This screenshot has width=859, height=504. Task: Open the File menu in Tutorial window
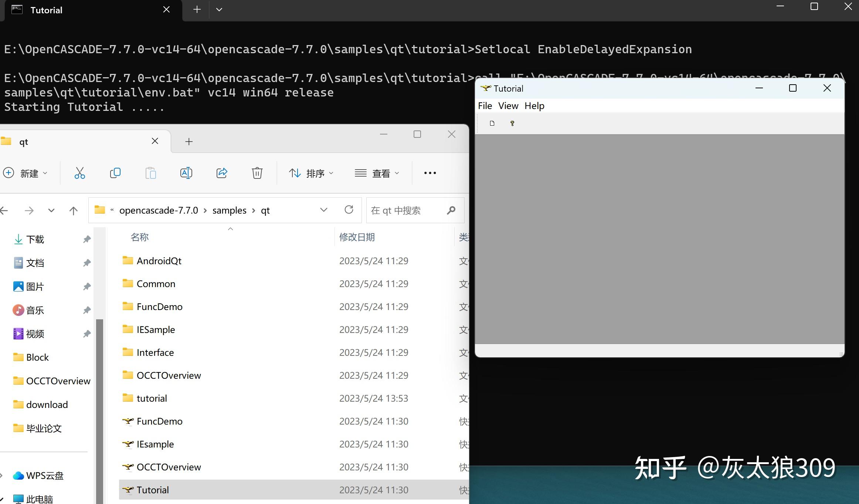(485, 106)
